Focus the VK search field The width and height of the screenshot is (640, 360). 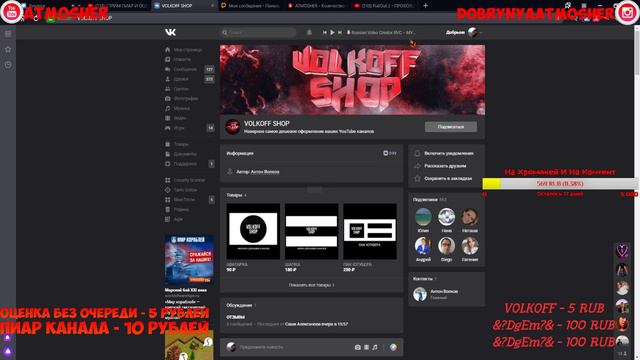pyautogui.click(x=258, y=32)
